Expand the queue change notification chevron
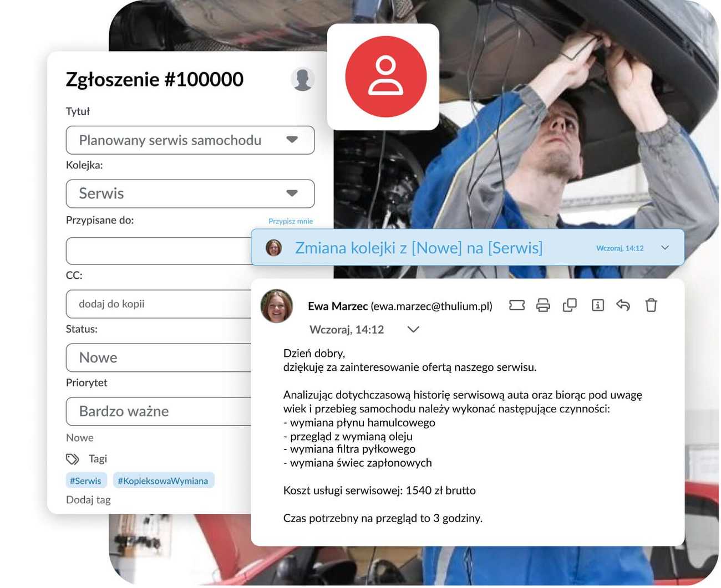Screen dimensions: 721x588 (665, 248)
